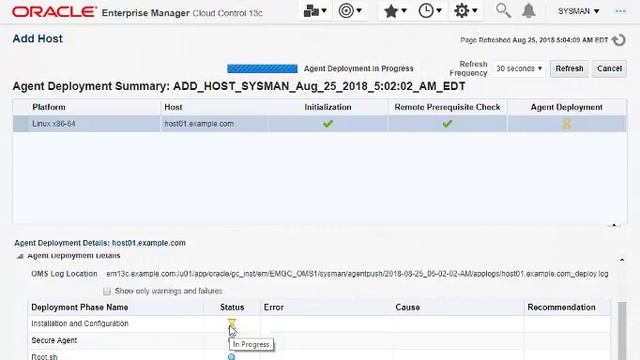Click the Agent Deployment hourglass status
The width and height of the screenshot is (640, 360).
pyautogui.click(x=567, y=124)
